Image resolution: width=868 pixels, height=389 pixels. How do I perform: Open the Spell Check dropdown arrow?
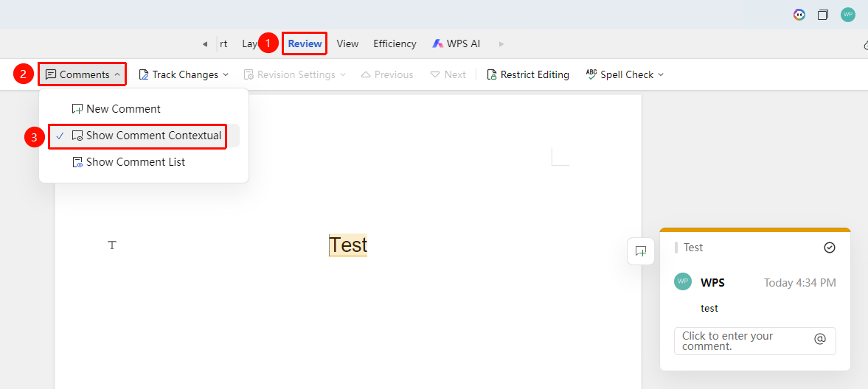(661, 74)
